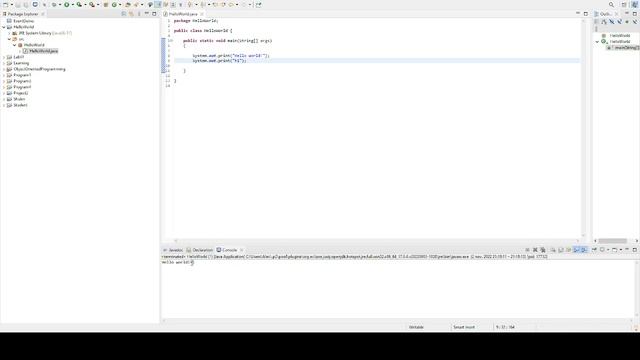Open the Package Explorer view menu

tap(139, 14)
